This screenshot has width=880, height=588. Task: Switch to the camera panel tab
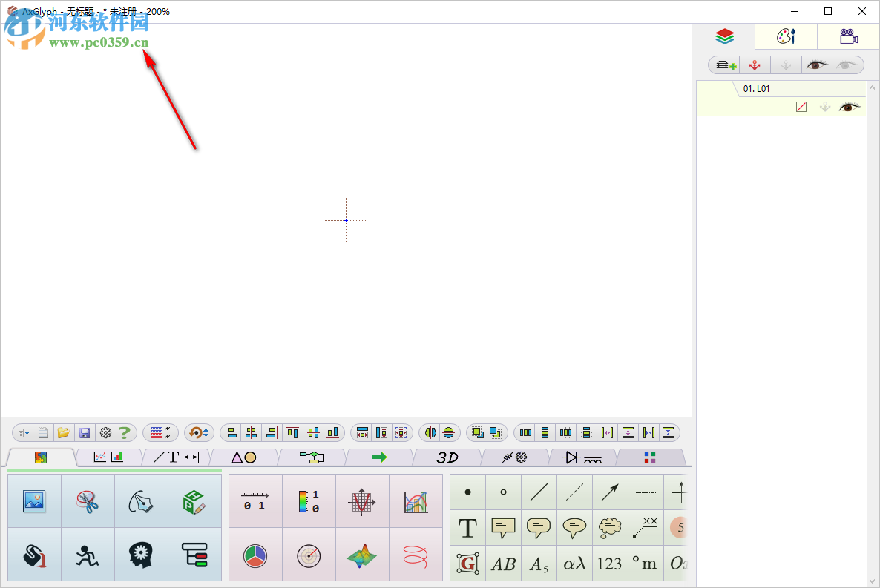click(849, 37)
